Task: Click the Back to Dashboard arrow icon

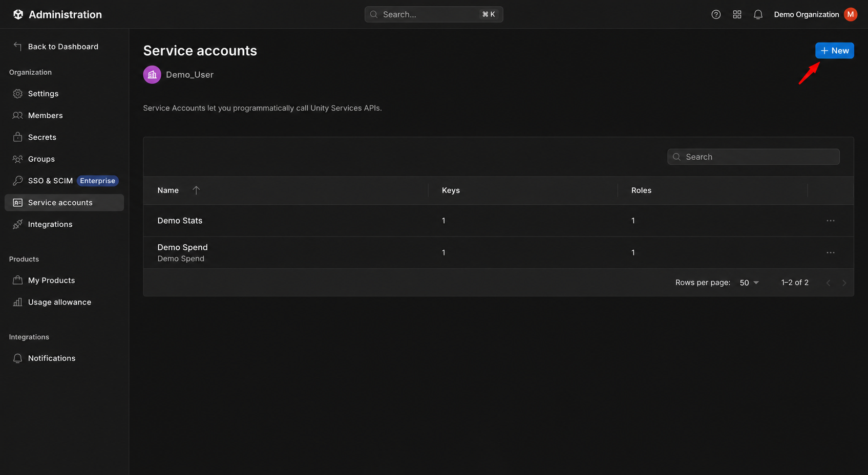Action: point(17,46)
